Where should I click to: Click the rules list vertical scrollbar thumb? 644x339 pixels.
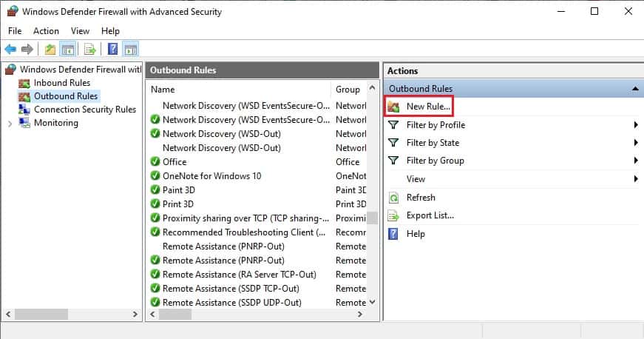(x=372, y=218)
